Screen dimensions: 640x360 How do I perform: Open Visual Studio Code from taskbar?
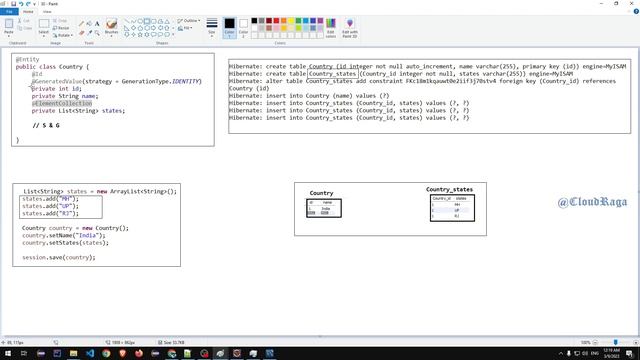coord(90,353)
